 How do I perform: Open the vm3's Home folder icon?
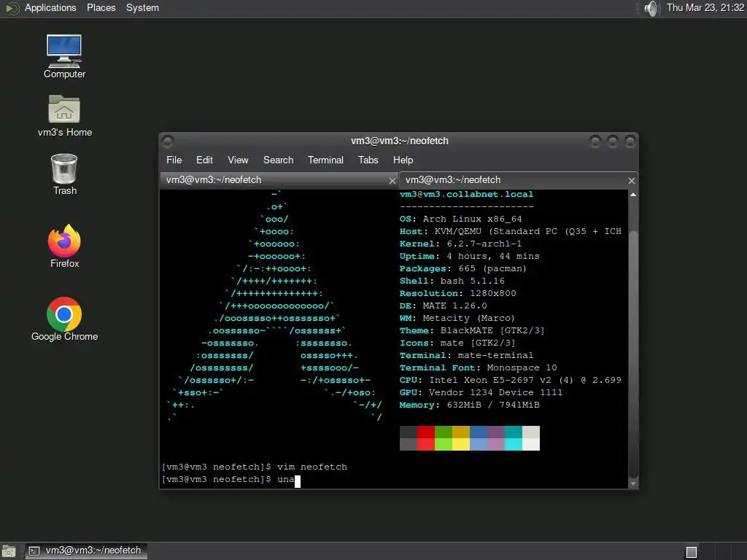(x=64, y=116)
